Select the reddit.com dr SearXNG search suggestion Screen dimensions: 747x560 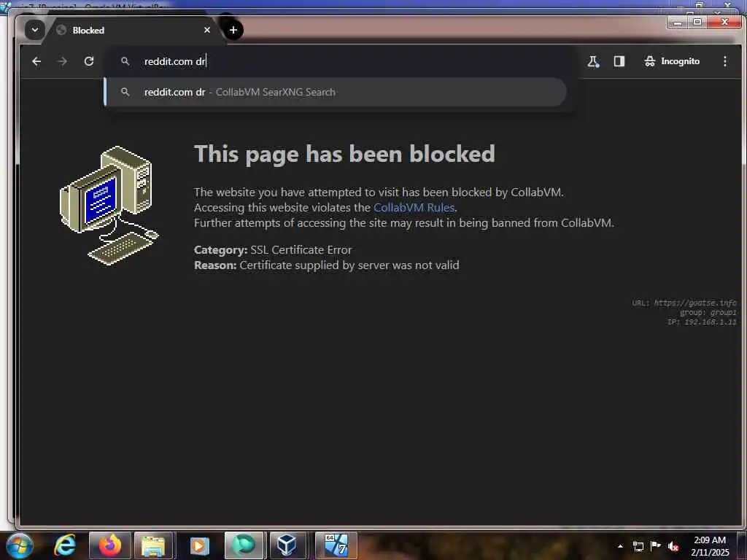pos(335,92)
